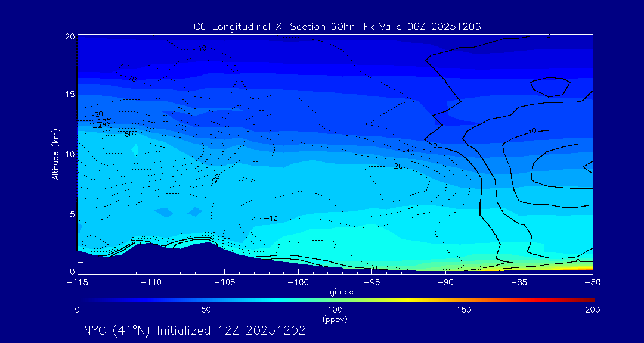Click the -85 longitude tick label
Screen dimensions: 644x343
tap(519, 283)
